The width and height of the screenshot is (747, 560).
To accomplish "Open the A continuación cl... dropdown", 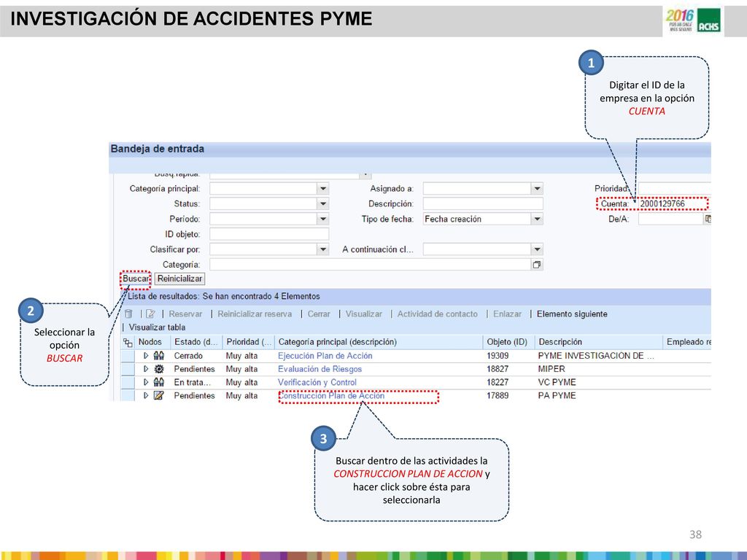I will [537, 249].
